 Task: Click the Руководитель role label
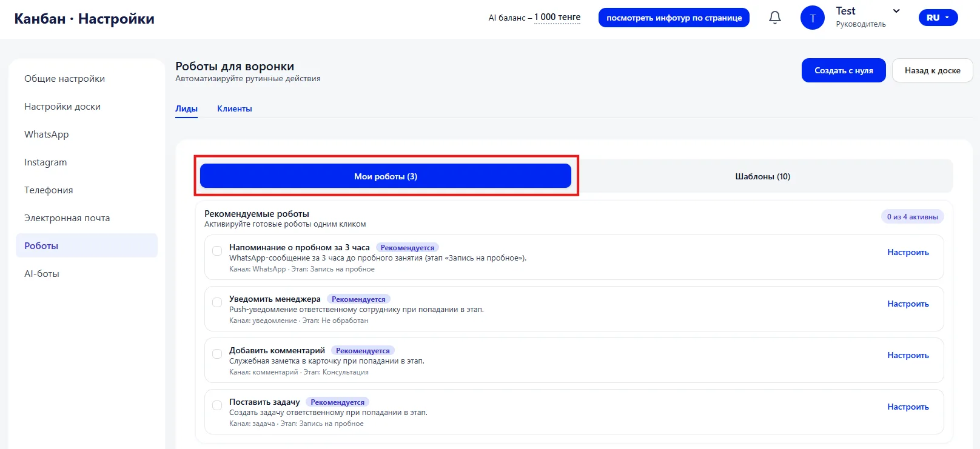click(861, 24)
